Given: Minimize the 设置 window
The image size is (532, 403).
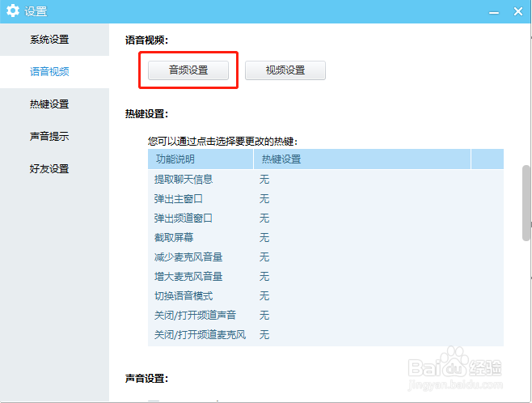Looking at the screenshot, I should [x=494, y=13].
